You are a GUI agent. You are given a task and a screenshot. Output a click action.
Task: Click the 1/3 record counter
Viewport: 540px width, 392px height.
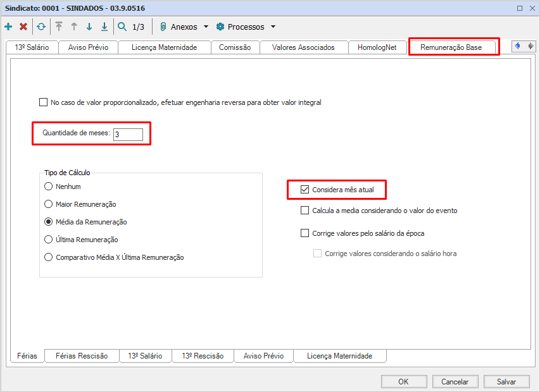point(138,27)
